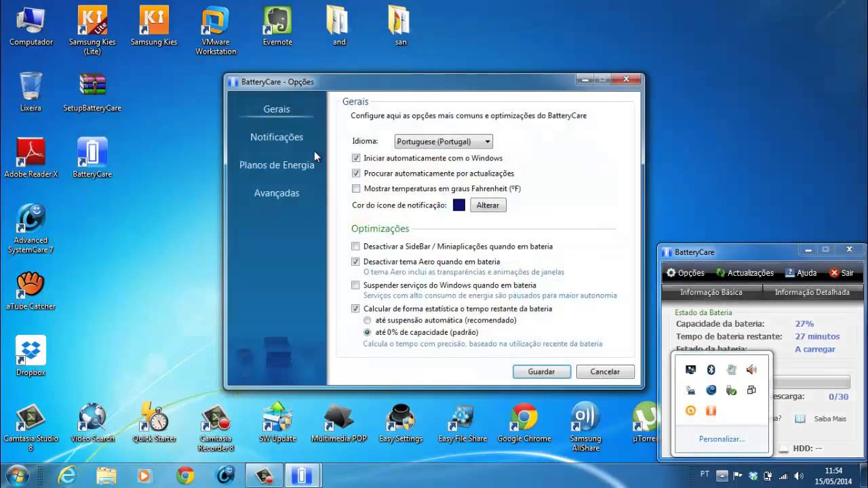This screenshot has width=868, height=488.
Task: Open the 'and' folder on the desktop
Action: (x=339, y=27)
